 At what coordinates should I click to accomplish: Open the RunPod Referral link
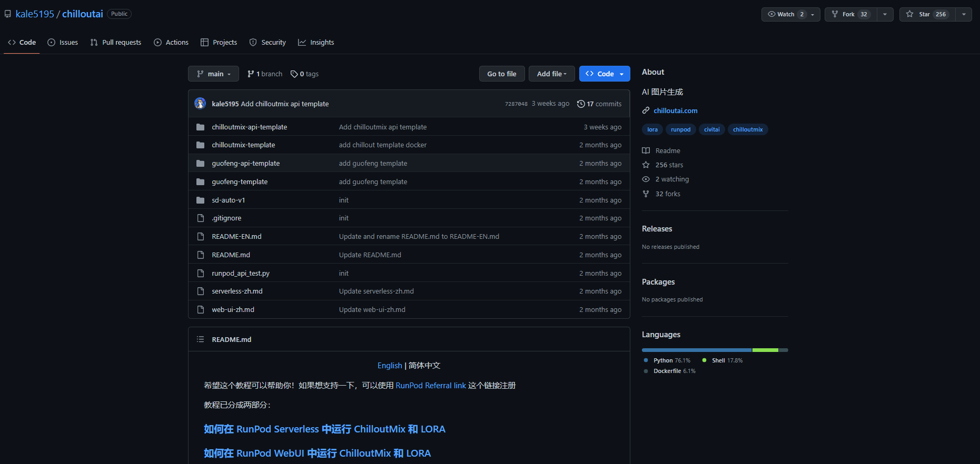[x=431, y=386]
